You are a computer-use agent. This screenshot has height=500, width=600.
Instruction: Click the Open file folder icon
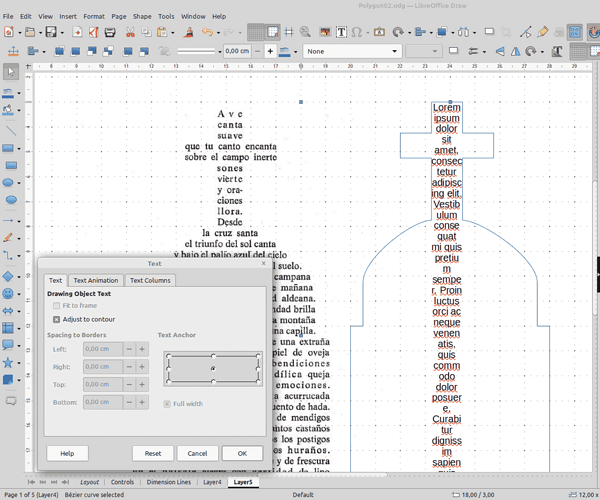30,32
